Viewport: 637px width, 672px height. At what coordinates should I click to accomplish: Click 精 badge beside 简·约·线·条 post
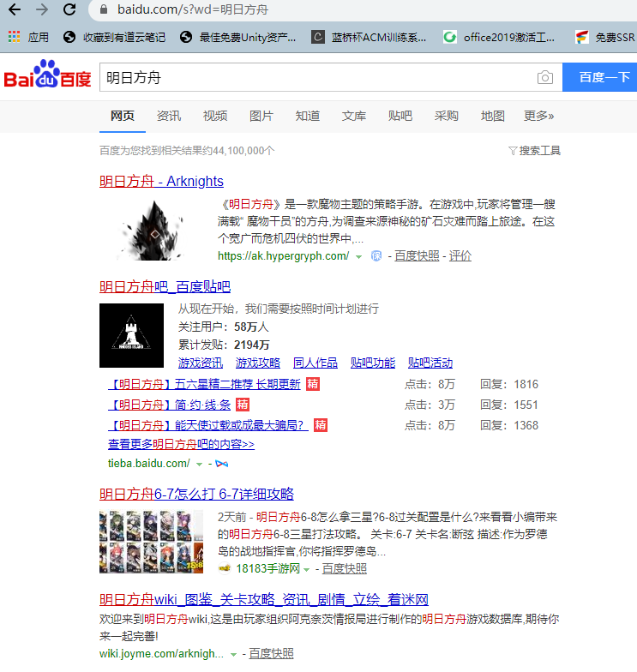[243, 405]
